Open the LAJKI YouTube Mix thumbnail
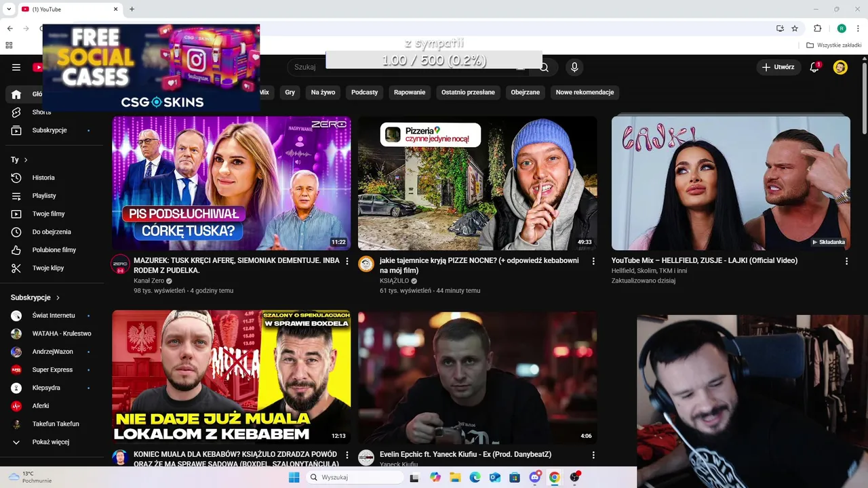 pos(731,183)
